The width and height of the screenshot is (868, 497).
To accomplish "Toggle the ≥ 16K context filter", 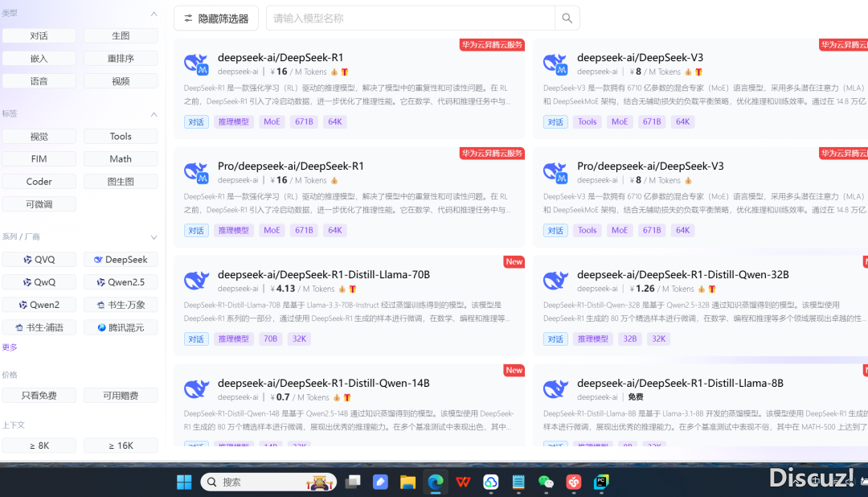I will (121, 446).
